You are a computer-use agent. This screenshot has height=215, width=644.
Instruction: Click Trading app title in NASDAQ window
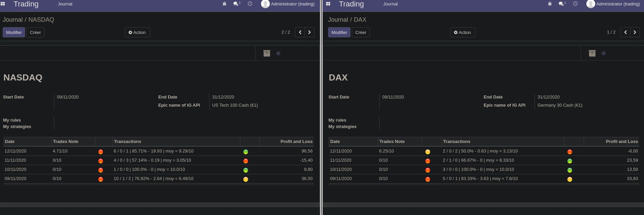click(x=26, y=4)
